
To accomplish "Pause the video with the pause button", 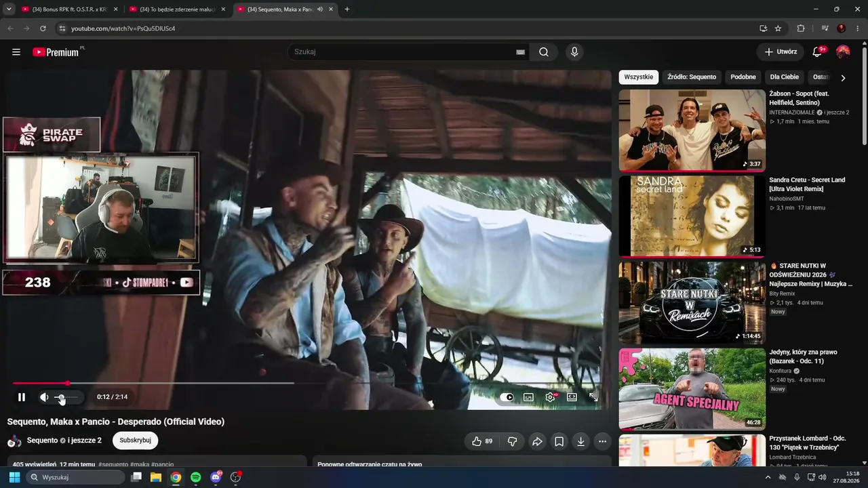I will (x=22, y=397).
